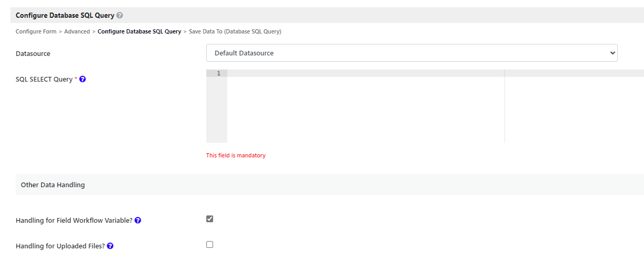Viewport: 644px width, 274px height.
Task: Jump to Save Data To breadcrumb step
Action: coord(235,32)
